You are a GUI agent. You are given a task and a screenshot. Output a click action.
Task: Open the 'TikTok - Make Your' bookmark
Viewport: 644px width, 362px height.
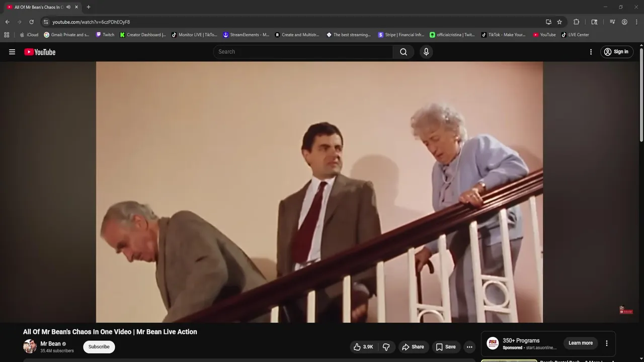tap(503, 35)
